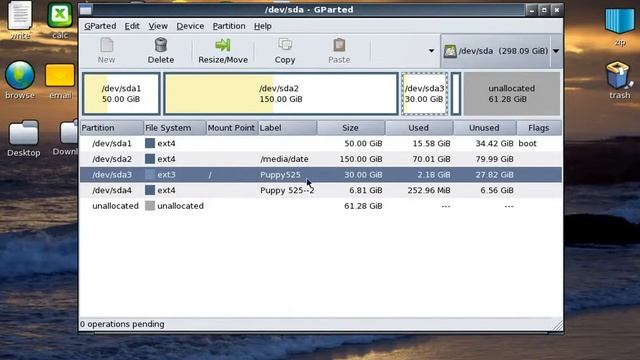
Task: Open the zip desktop icon
Action: pos(620,20)
